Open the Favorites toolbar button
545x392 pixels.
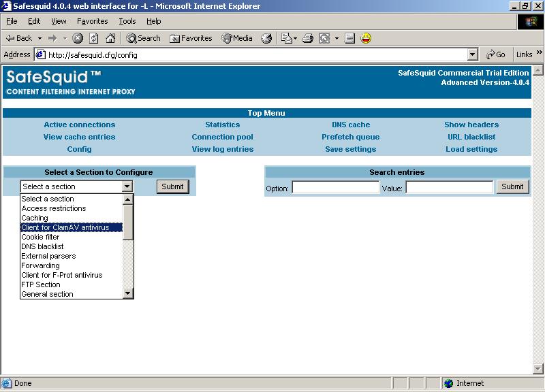click(191, 38)
